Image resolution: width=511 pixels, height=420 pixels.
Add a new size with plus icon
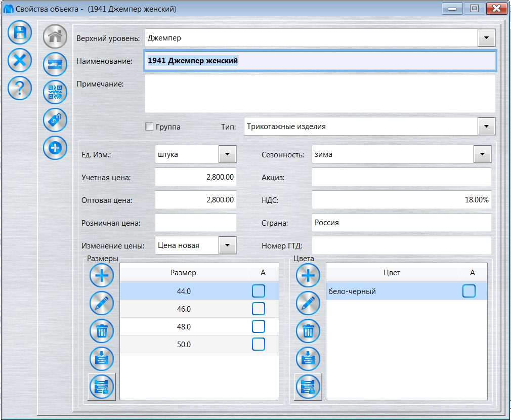[x=102, y=276]
